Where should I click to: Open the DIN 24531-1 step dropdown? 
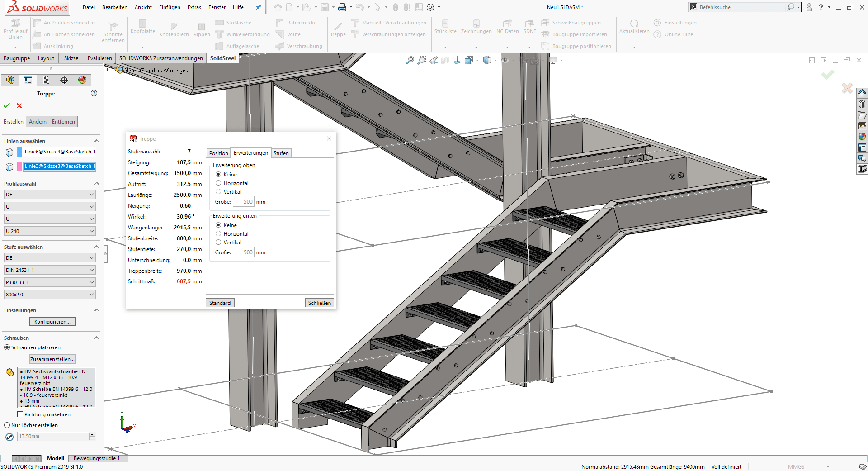pos(50,270)
